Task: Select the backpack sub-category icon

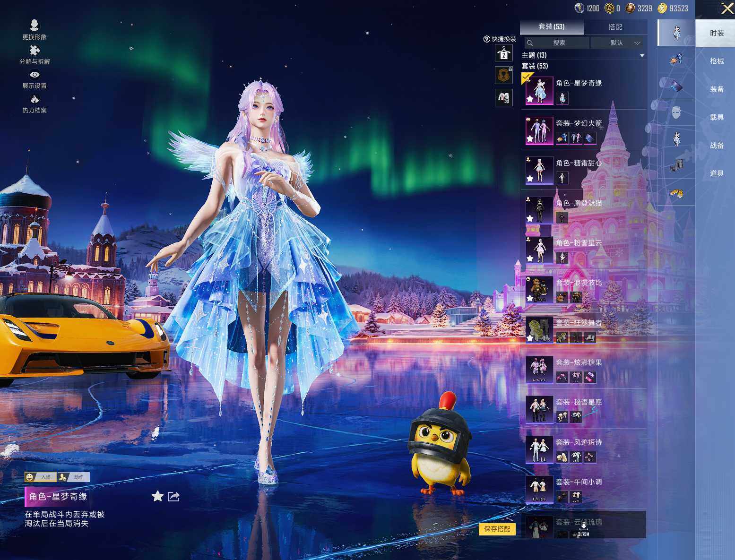Action: pyautogui.click(x=676, y=86)
